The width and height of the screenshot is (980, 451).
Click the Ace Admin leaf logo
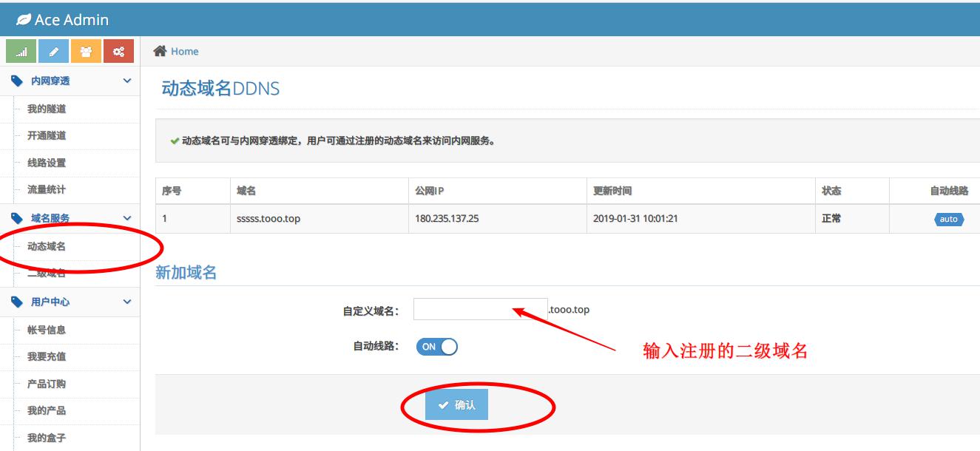(24, 20)
